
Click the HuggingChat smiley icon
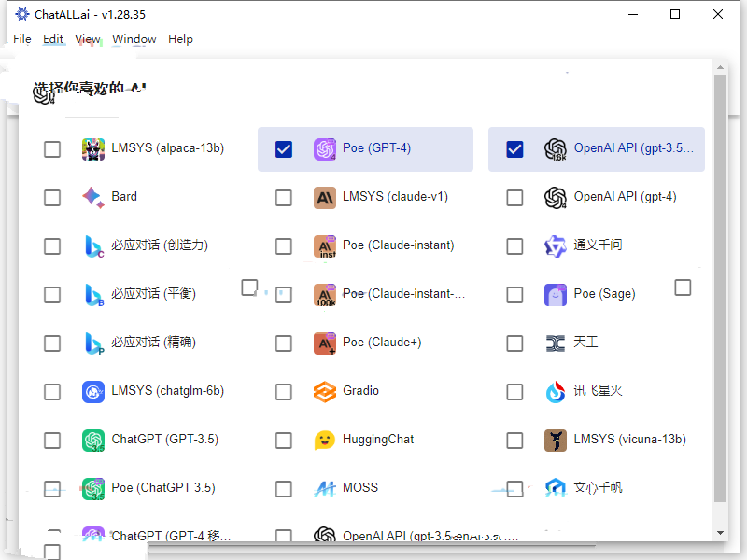click(x=325, y=440)
